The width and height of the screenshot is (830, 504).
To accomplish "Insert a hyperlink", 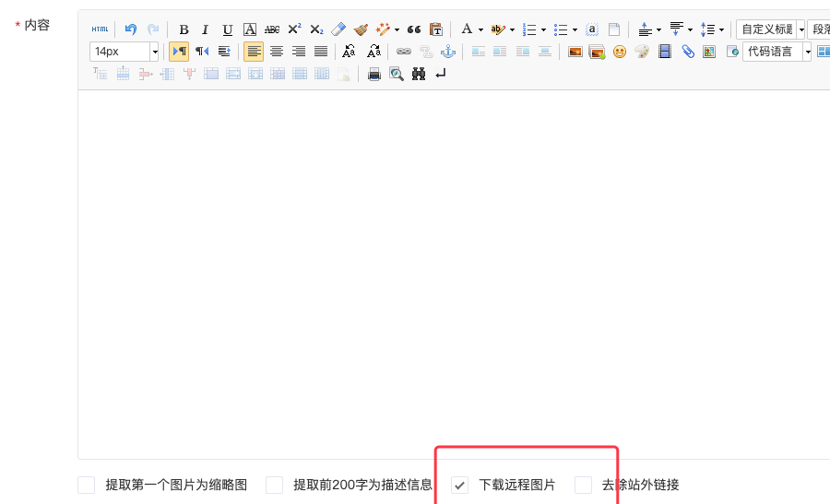I will coord(403,52).
